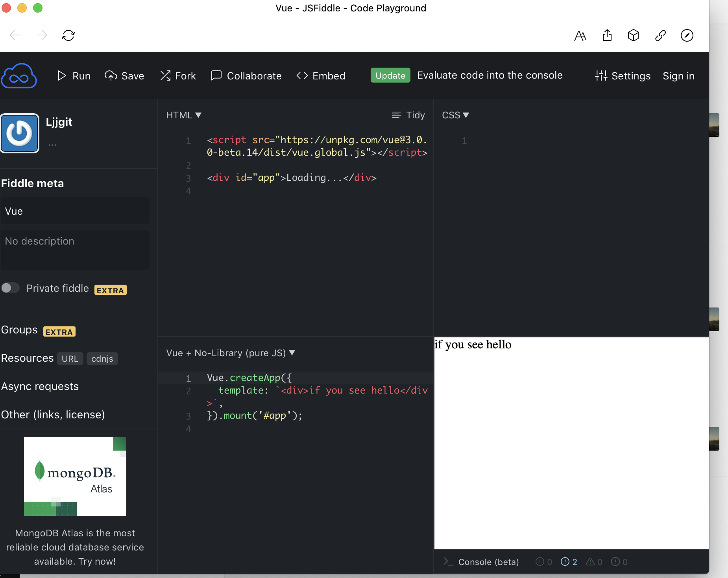
Task: Open the HTML panel dropdown
Action: 184,115
